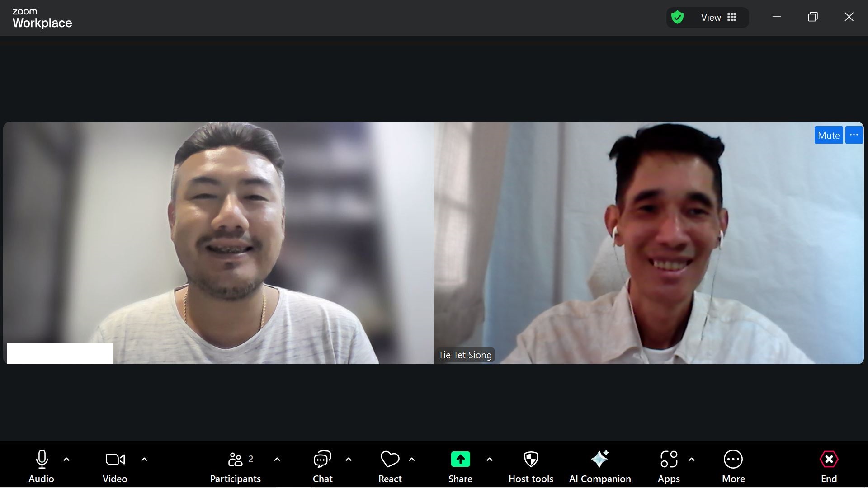Image resolution: width=868 pixels, height=488 pixels.
Task: Toggle camera with the Video button
Action: 115,460
